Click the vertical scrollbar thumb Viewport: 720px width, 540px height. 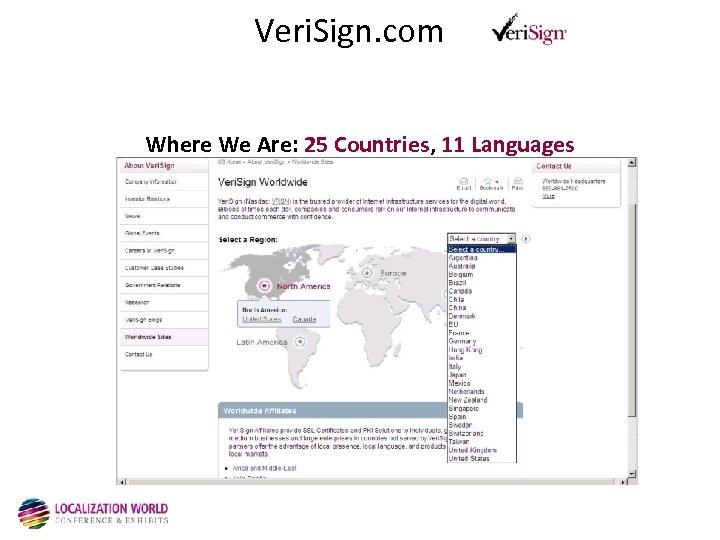[632, 309]
